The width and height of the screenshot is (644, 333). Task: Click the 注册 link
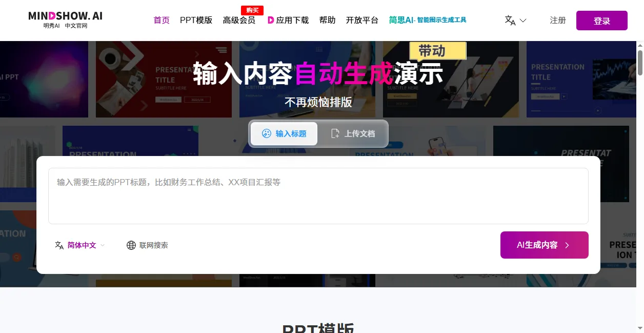558,21
